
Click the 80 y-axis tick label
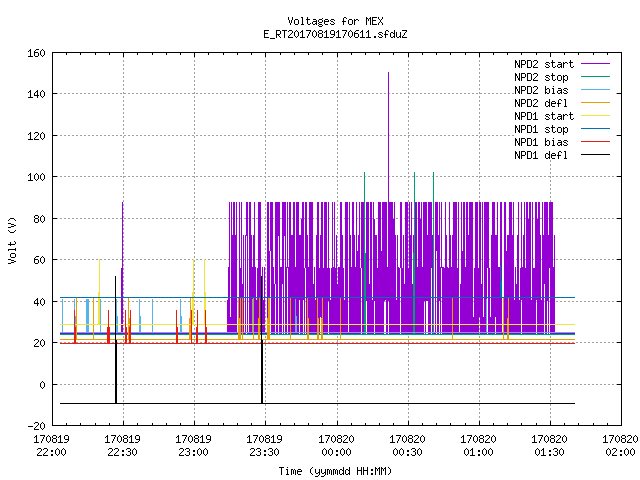[39, 219]
